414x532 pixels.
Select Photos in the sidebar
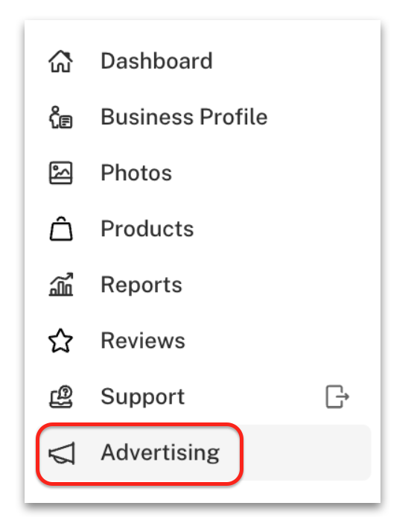pyautogui.click(x=136, y=173)
